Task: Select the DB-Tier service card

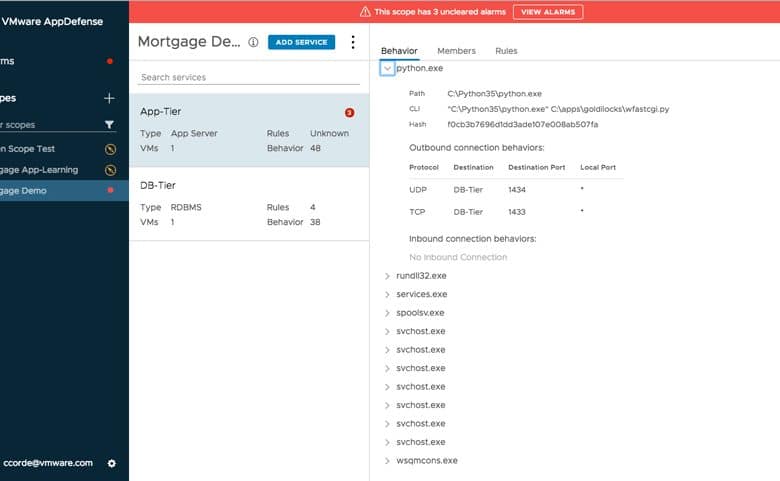Action: pos(249,203)
